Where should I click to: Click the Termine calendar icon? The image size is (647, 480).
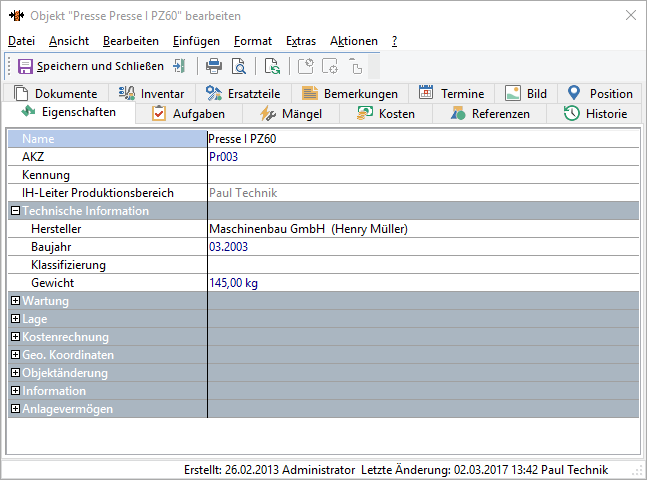(426, 92)
